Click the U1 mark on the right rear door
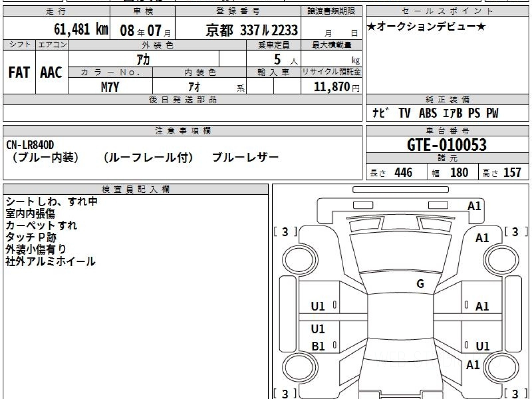This screenshot has height=399, width=532. [482, 346]
